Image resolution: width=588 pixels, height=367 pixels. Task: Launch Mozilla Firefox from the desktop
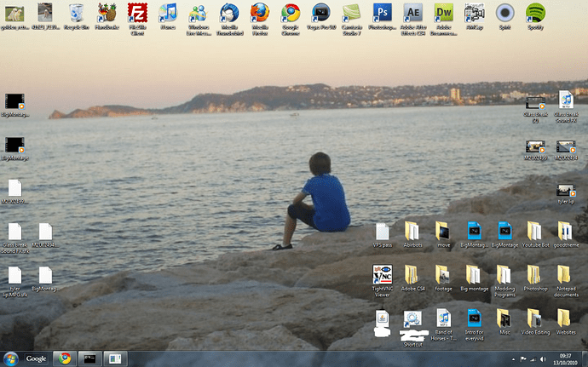(x=259, y=13)
